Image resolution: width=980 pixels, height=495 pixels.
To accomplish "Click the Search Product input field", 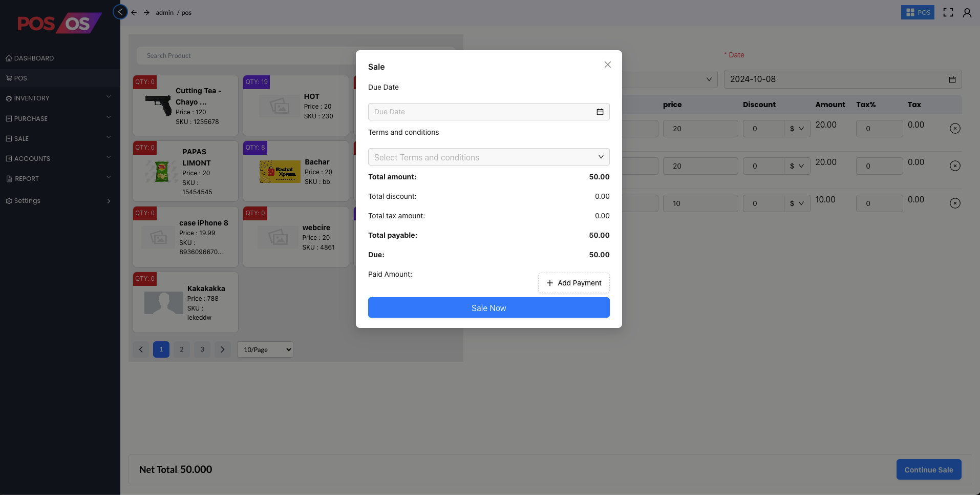I will [x=246, y=55].
